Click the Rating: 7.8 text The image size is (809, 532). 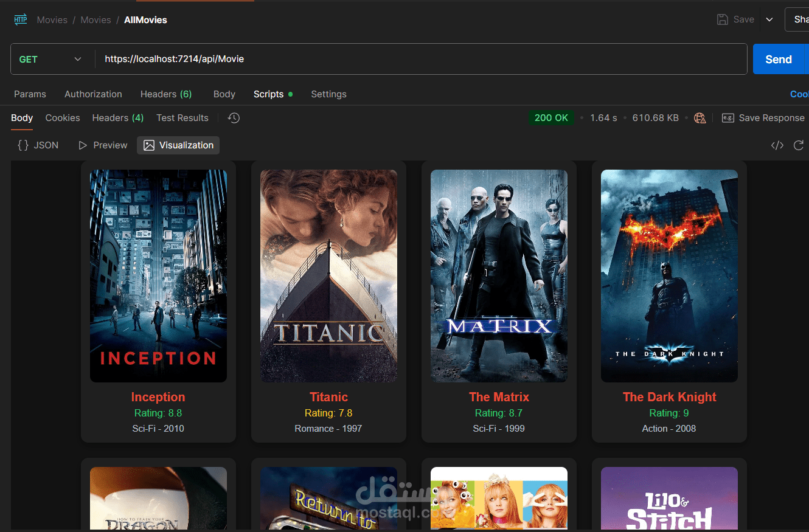(328, 413)
